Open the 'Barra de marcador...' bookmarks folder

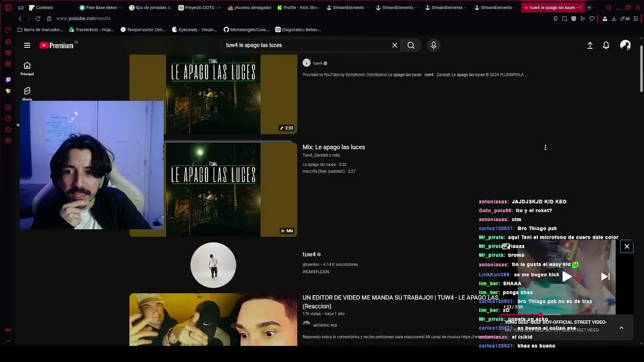coord(40,30)
